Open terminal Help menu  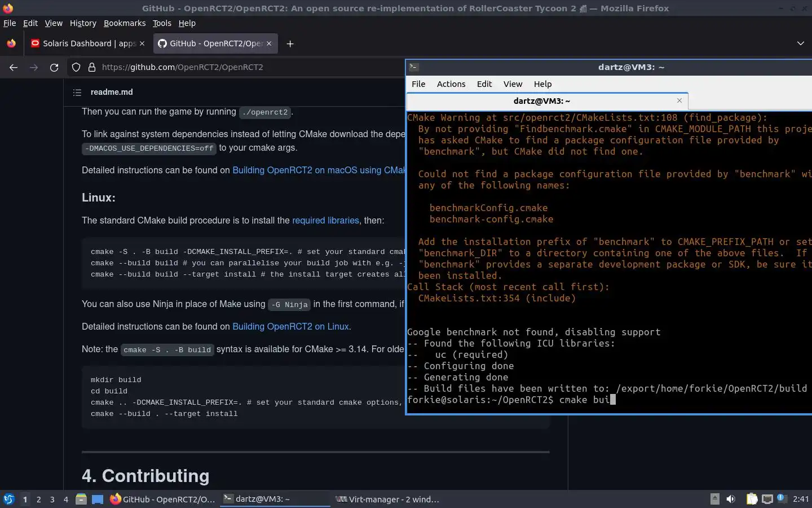pyautogui.click(x=542, y=84)
